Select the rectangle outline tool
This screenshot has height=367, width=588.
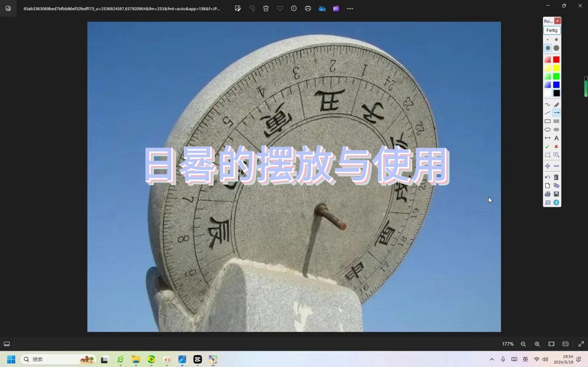[548, 121]
